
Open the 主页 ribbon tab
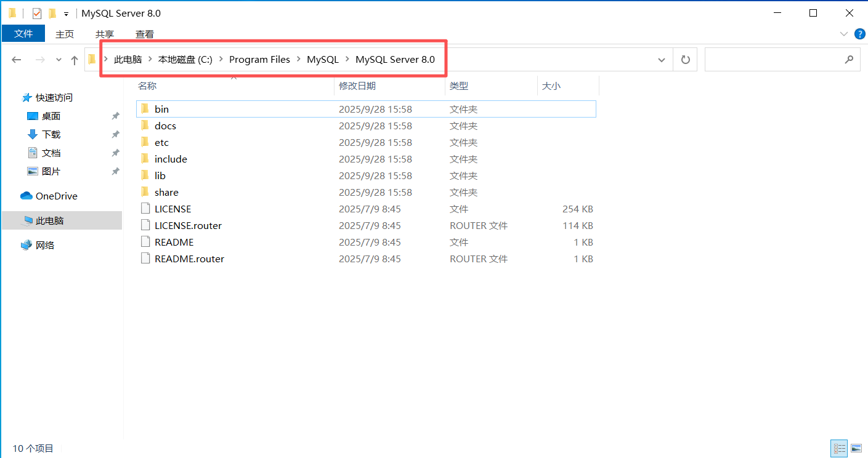65,34
